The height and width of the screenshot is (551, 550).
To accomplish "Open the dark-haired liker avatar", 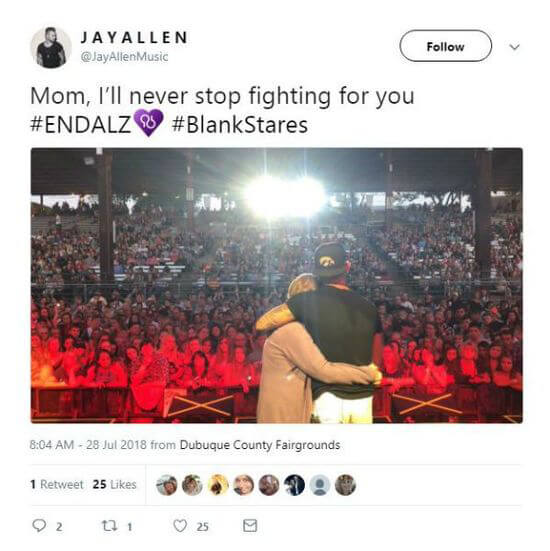I will point(294,485).
